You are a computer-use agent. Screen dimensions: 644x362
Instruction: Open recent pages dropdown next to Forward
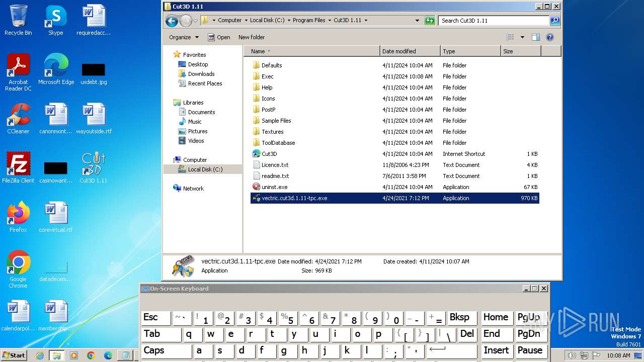[x=195, y=21]
